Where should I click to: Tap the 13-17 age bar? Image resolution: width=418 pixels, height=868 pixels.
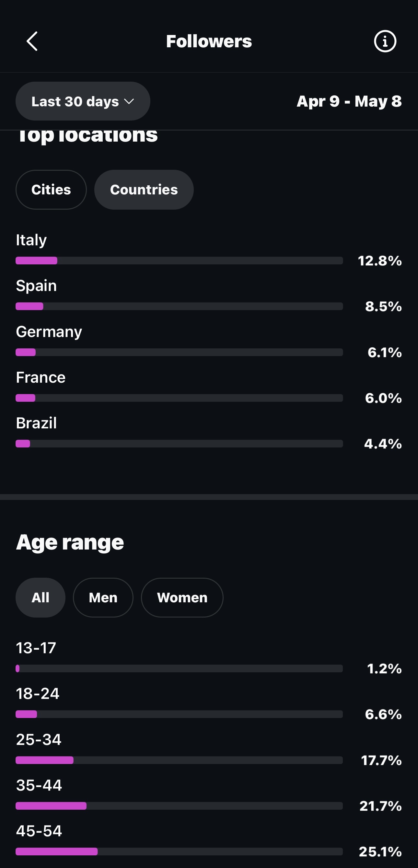point(179,668)
